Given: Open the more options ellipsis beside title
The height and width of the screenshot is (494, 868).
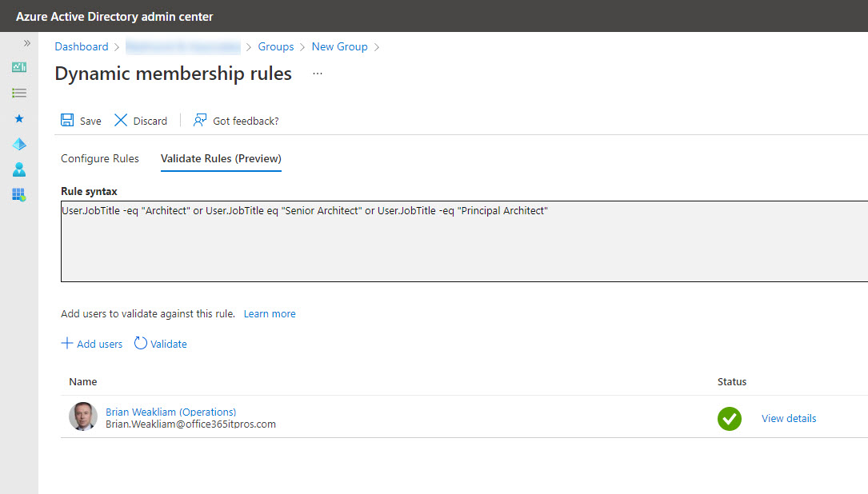Looking at the screenshot, I should pyautogui.click(x=317, y=73).
